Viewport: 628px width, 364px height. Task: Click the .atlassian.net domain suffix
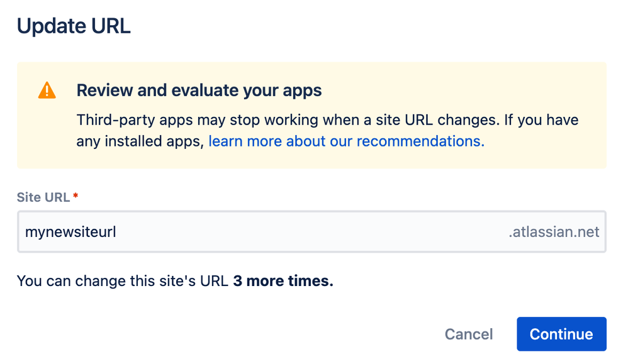click(x=554, y=231)
